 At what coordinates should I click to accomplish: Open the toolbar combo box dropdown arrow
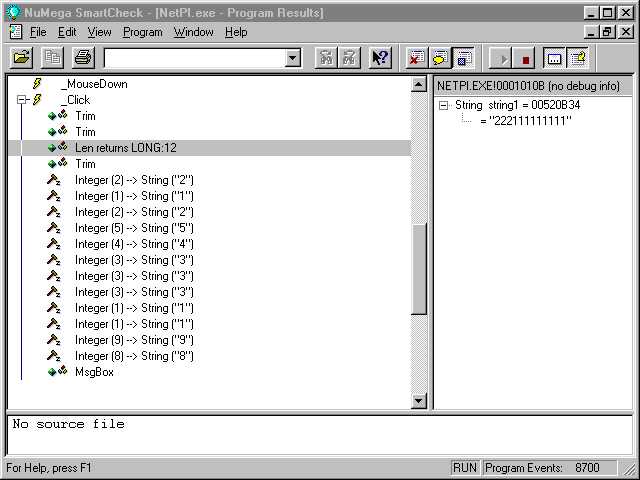[292, 58]
